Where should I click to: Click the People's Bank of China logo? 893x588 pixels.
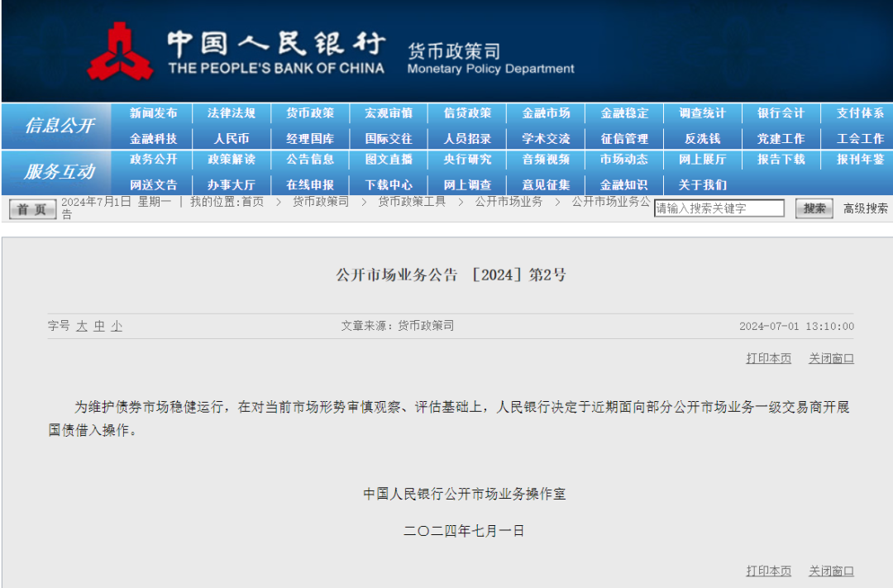[x=120, y=51]
